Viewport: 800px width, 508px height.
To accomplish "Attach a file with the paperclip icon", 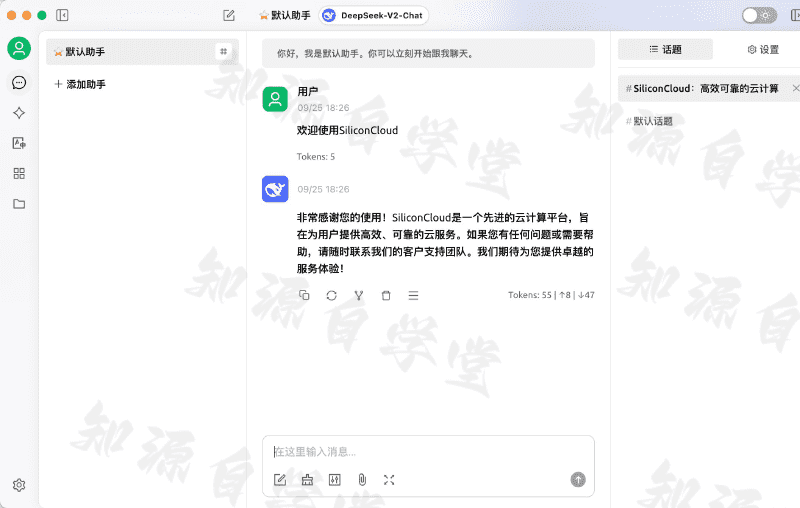I will (362, 479).
